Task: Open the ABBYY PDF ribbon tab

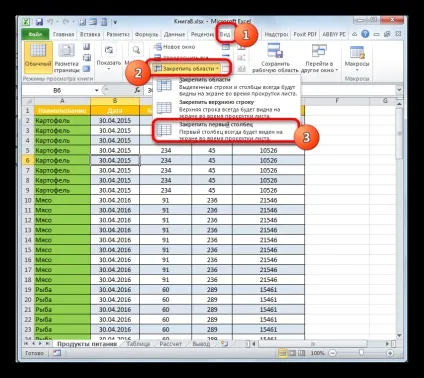Action: (x=334, y=34)
